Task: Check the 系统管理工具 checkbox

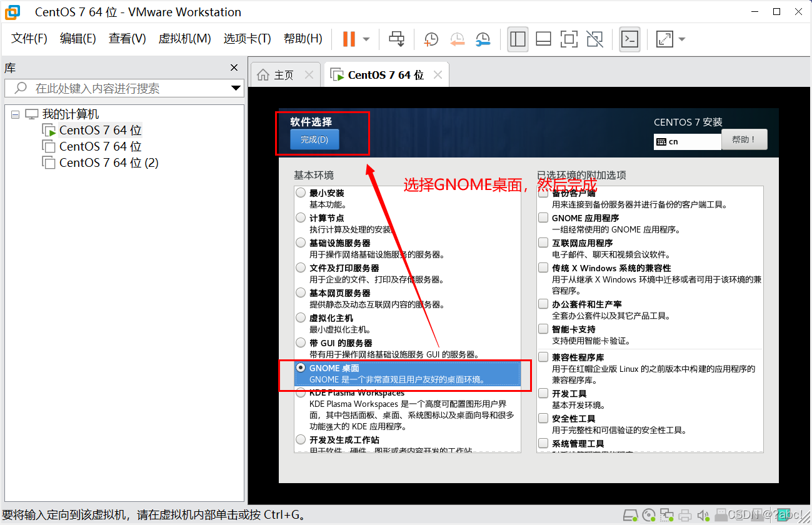Action: tap(543, 444)
